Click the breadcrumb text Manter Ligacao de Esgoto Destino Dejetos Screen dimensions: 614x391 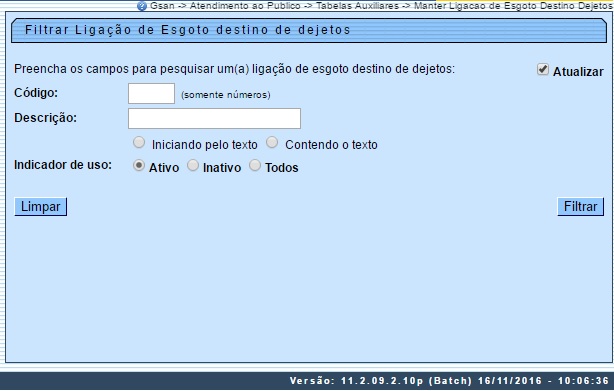coord(513,6)
